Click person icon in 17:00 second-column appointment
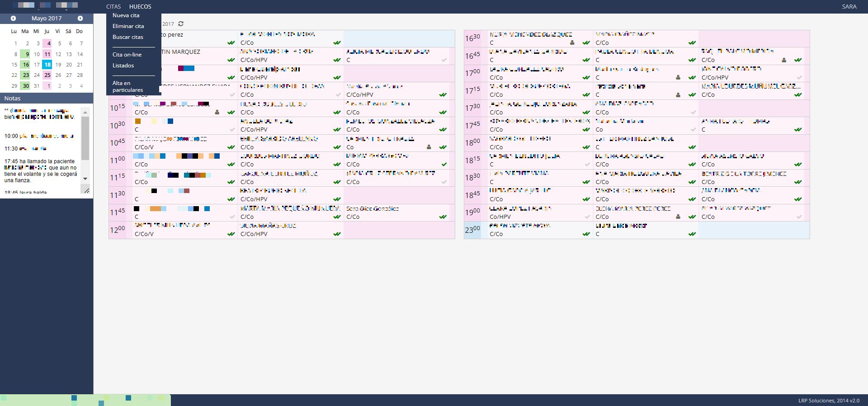The height and width of the screenshot is (406, 868). (x=678, y=77)
